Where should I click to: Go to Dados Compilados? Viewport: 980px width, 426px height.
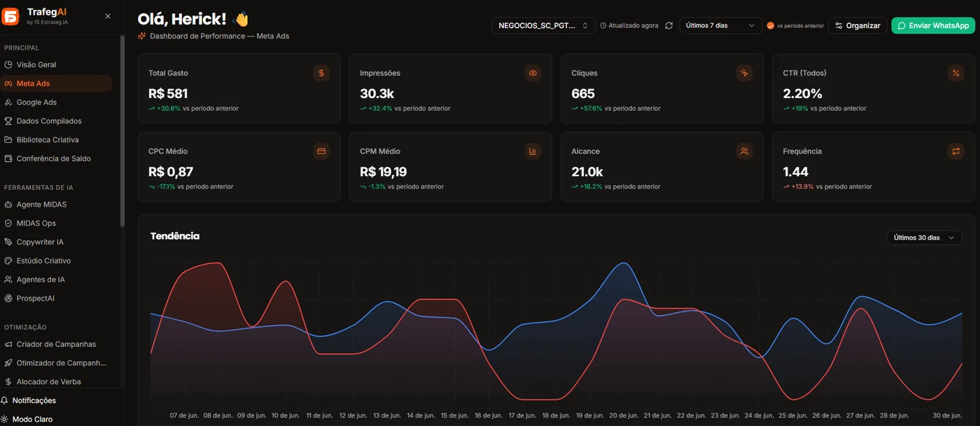click(x=56, y=121)
